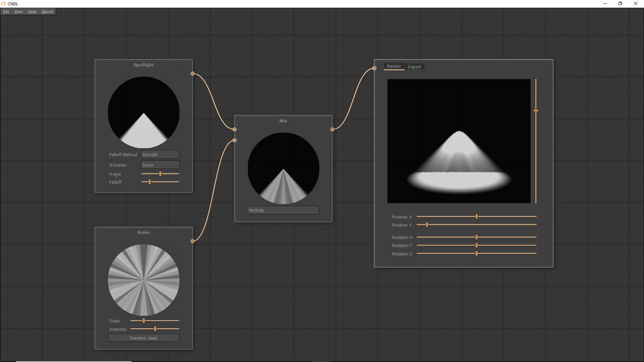Open the Multiply blend mode dropdown
The width and height of the screenshot is (644, 362).
283,210
